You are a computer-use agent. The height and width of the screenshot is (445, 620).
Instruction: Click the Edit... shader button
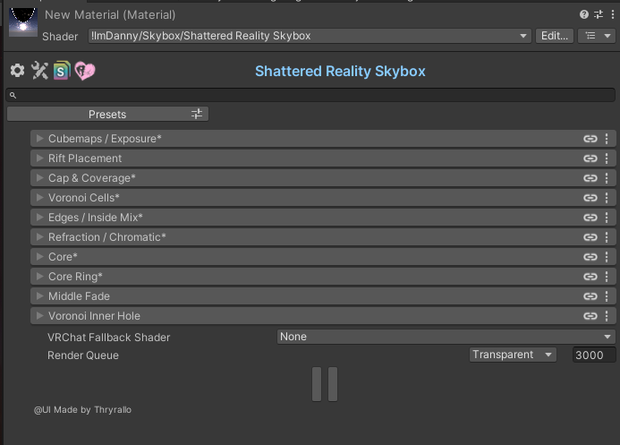pos(554,36)
